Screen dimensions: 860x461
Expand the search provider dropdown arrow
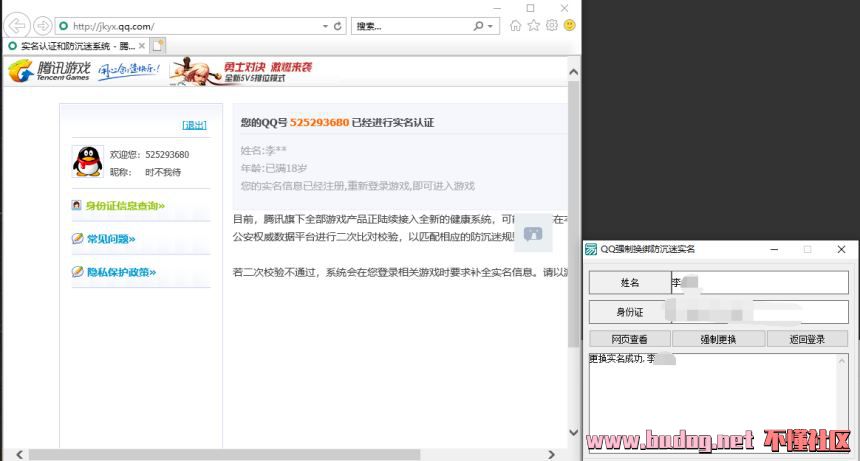click(491, 26)
